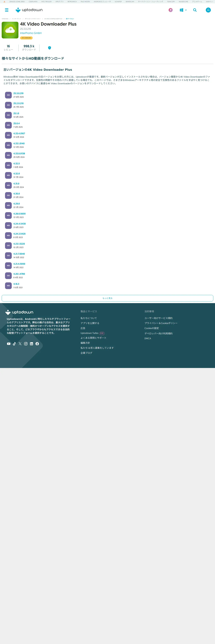Select MUSESCORE in top bar

click(x=183, y=2)
